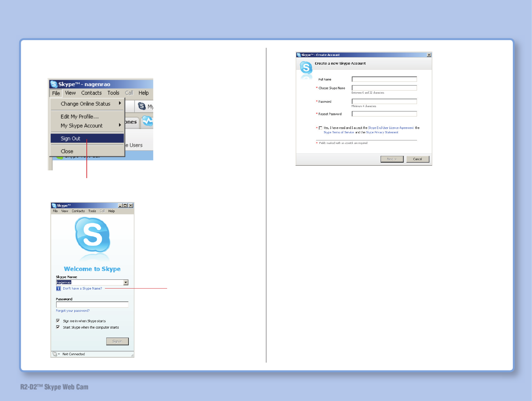Open the Contacts menu in the nagenrao window
Screen dimensions: 532x401
click(x=91, y=93)
